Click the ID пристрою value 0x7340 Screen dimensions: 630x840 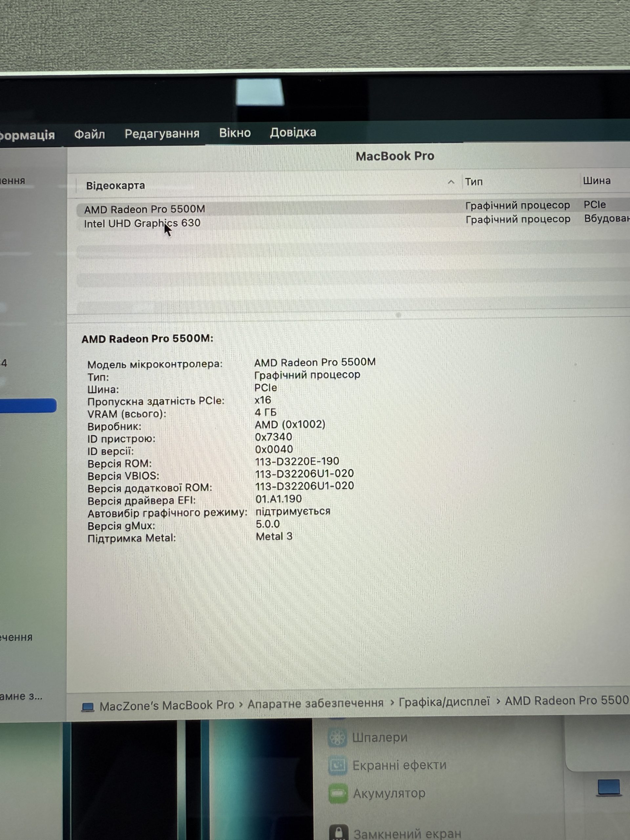pos(273,437)
